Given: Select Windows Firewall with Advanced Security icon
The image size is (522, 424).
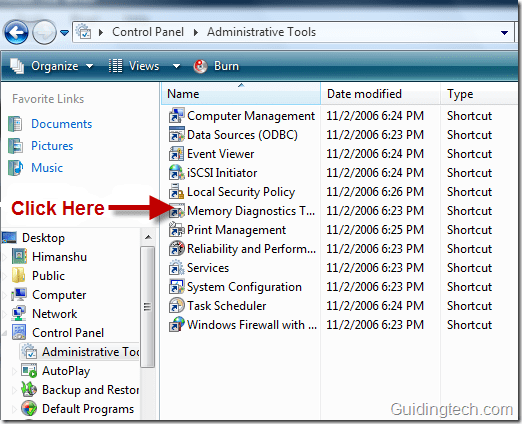Looking at the screenshot, I should coord(176,325).
